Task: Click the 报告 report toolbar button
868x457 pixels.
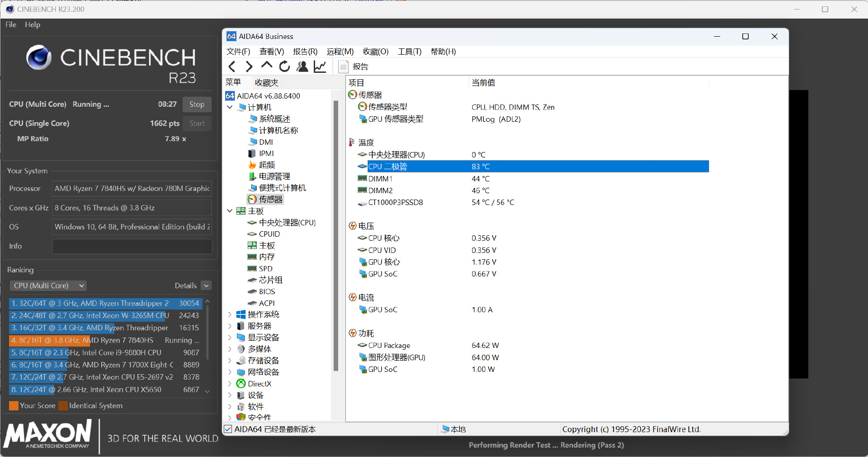Action: (x=354, y=67)
